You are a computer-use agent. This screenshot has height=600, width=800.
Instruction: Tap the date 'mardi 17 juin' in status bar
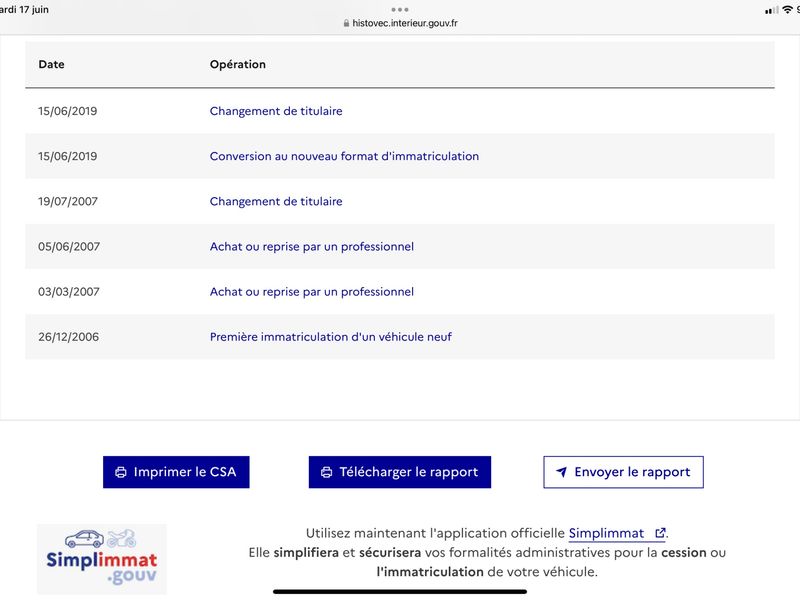[x=24, y=10]
